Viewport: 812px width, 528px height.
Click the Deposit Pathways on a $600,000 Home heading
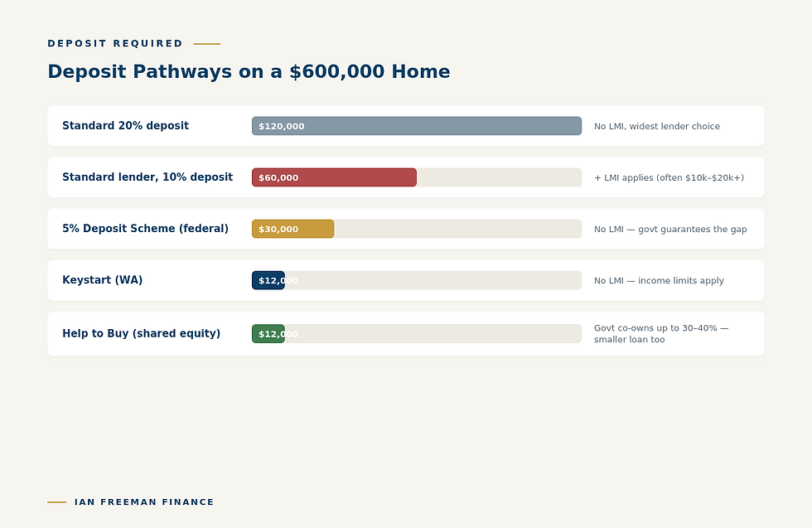click(249, 71)
